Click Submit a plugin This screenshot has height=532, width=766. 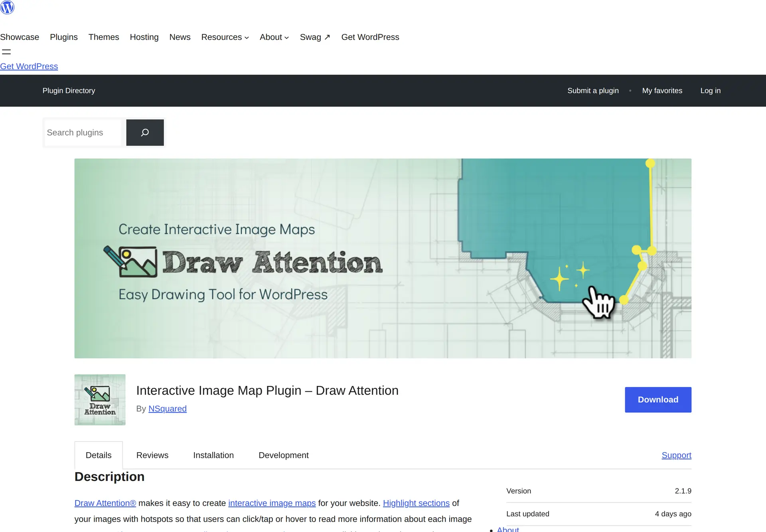click(x=593, y=91)
